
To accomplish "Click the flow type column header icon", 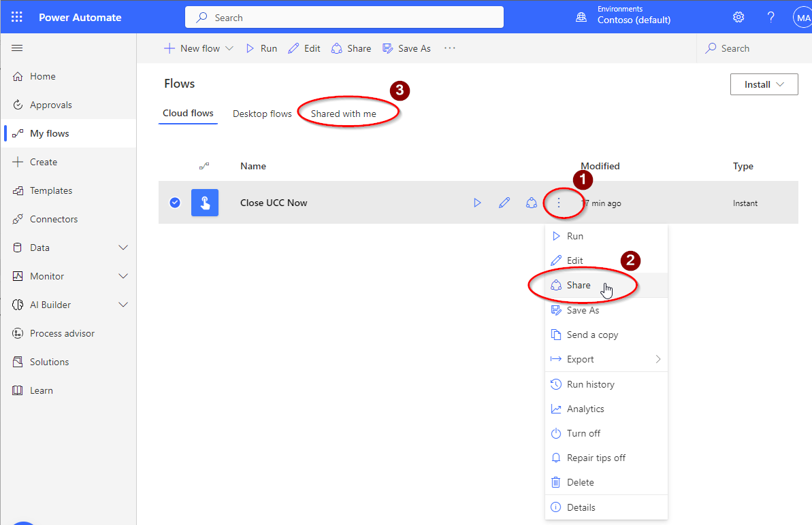I will [x=204, y=166].
